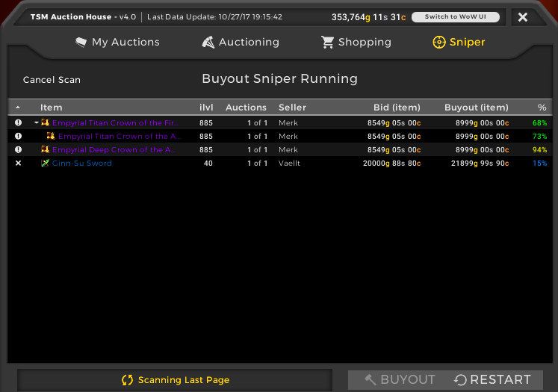Open the My Auctions tab
Screen dimensions: 558x392
(117, 42)
